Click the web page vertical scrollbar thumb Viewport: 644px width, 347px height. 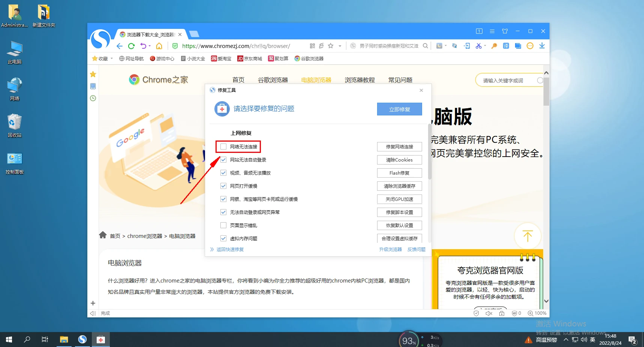tap(546, 92)
